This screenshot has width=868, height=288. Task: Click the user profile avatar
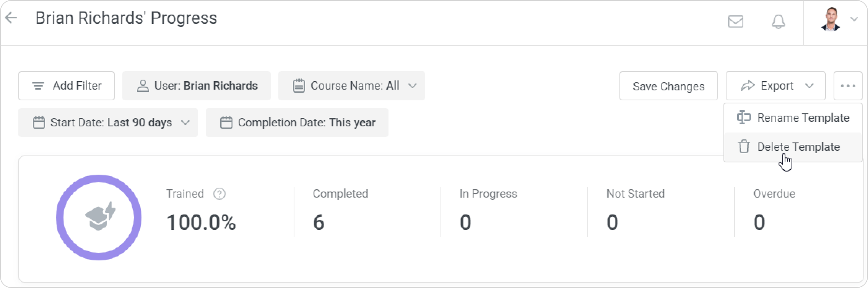[830, 19]
